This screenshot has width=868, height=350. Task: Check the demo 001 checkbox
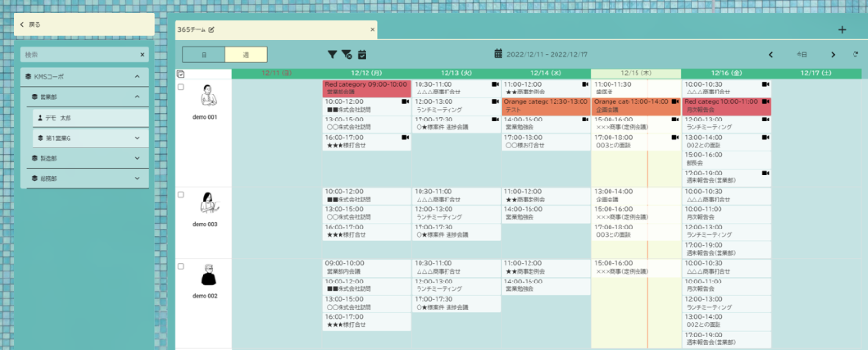tap(181, 87)
